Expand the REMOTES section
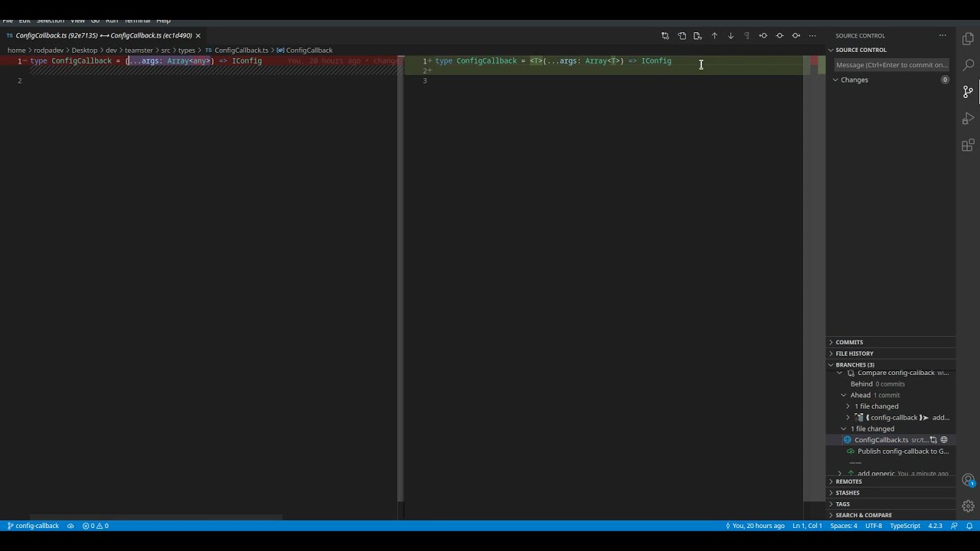 pos(890,481)
